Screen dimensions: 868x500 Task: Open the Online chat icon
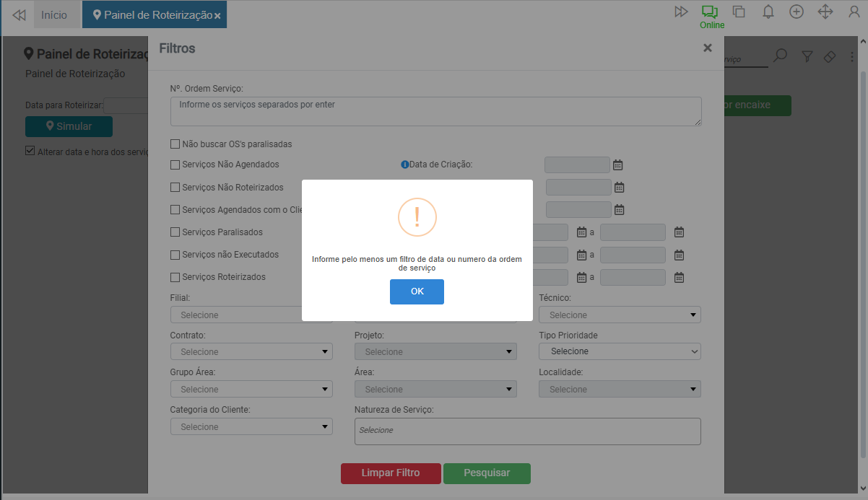click(710, 12)
